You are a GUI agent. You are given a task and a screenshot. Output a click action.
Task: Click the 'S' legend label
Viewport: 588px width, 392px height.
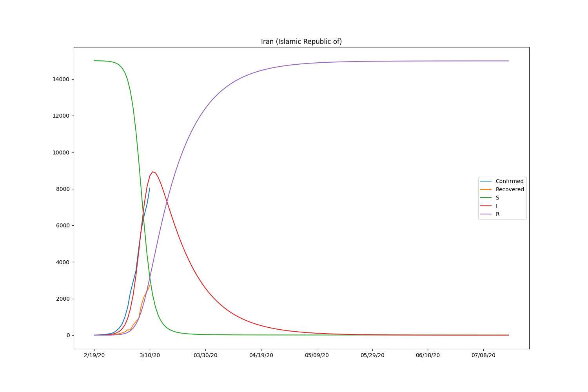(x=497, y=198)
